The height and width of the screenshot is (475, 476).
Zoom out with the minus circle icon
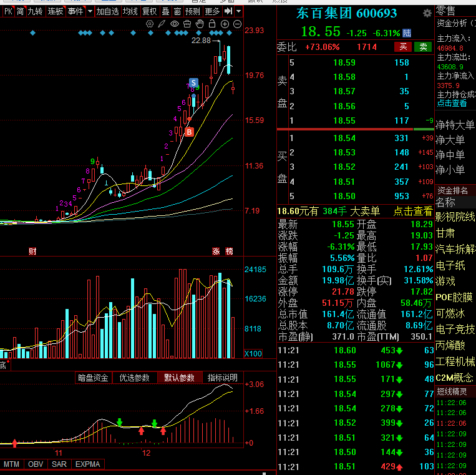pos(238,24)
